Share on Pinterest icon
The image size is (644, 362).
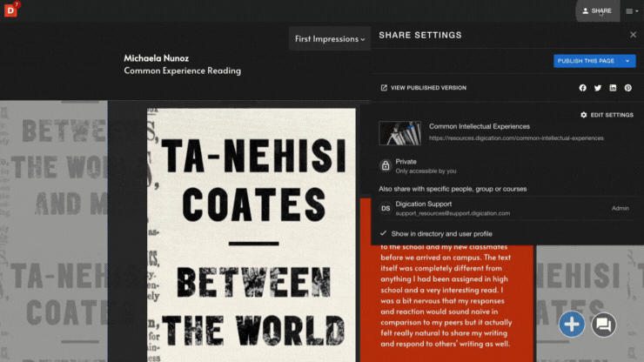[627, 88]
